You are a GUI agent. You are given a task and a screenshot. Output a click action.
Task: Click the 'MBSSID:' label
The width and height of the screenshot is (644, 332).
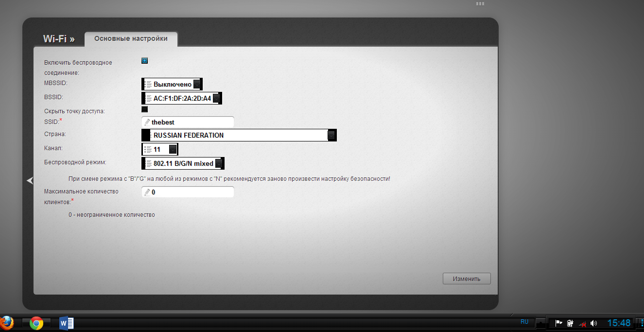coord(56,83)
